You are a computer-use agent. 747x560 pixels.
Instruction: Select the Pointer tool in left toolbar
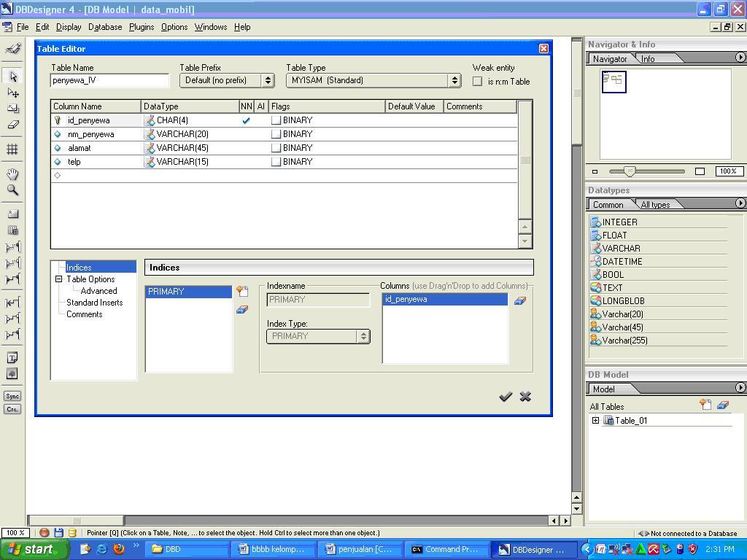(13, 76)
